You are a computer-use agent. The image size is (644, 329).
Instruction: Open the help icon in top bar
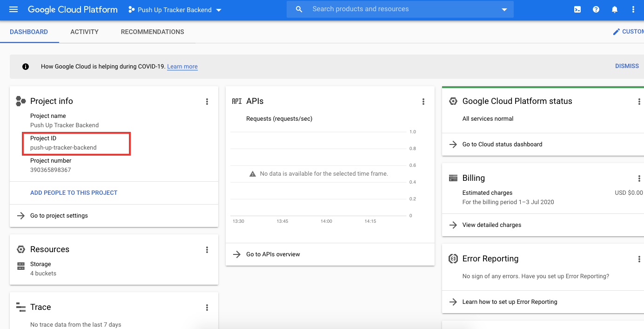point(596,9)
